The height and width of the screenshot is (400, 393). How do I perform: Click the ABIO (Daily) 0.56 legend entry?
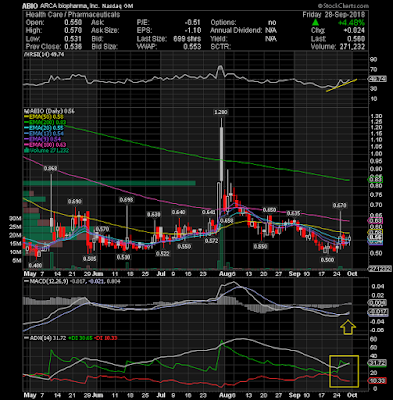click(x=49, y=111)
